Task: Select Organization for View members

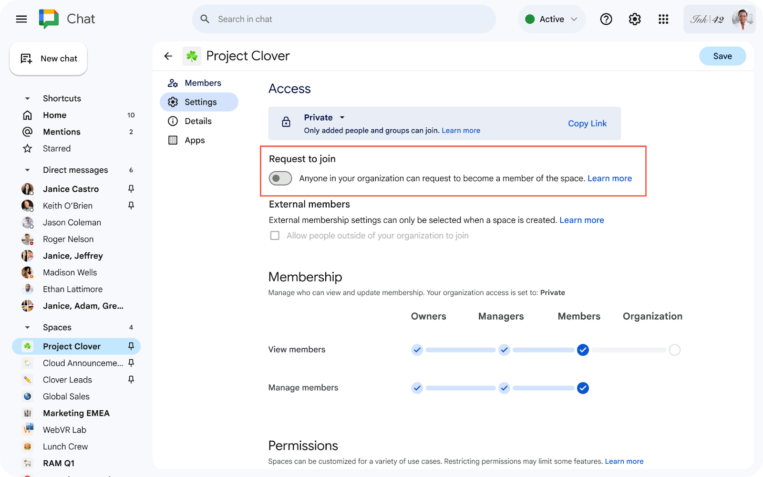Action: tap(674, 349)
